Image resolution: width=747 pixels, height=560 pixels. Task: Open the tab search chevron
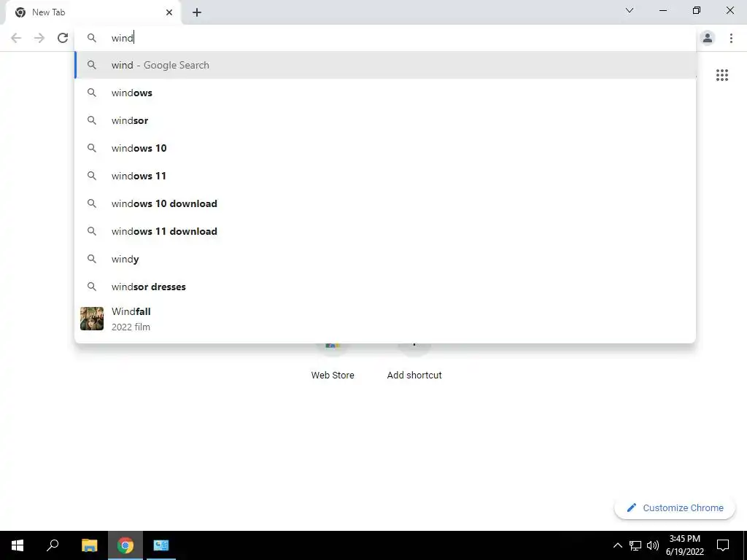click(x=630, y=10)
